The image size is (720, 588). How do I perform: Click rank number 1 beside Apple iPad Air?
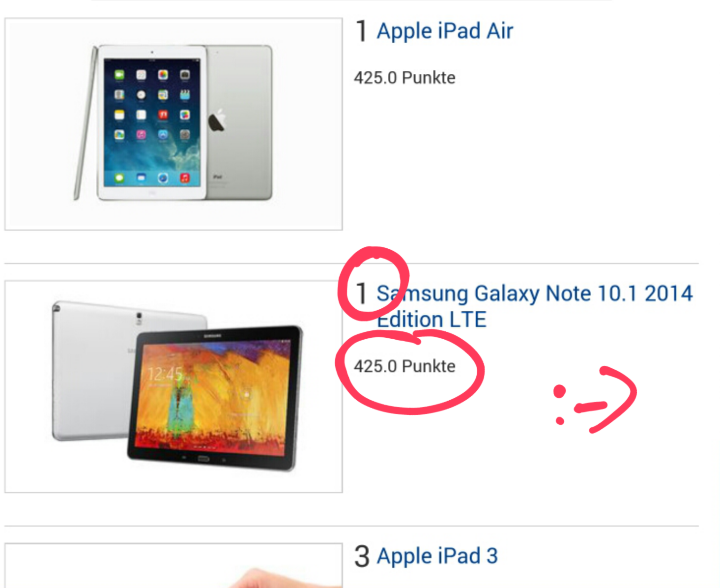coord(361,31)
